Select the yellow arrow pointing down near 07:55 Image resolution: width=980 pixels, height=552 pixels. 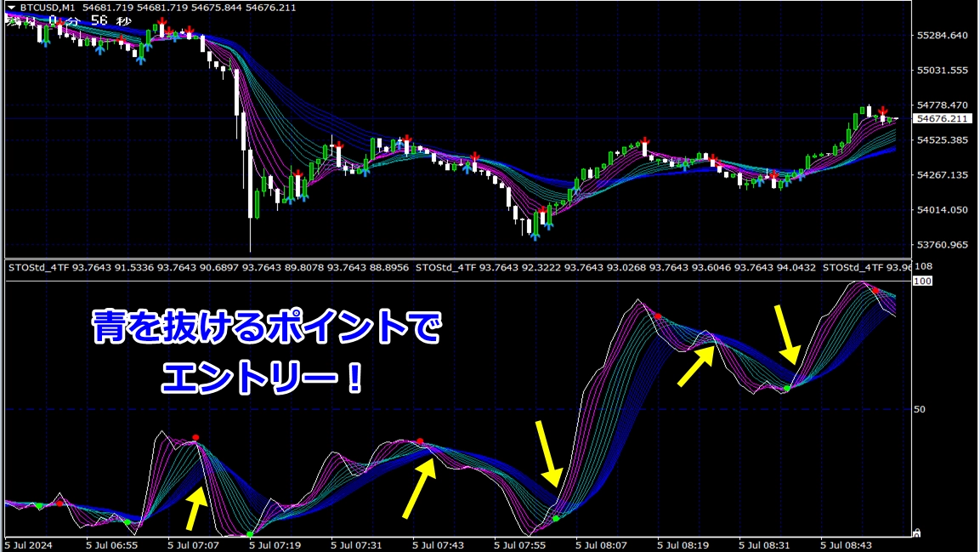[x=547, y=453]
